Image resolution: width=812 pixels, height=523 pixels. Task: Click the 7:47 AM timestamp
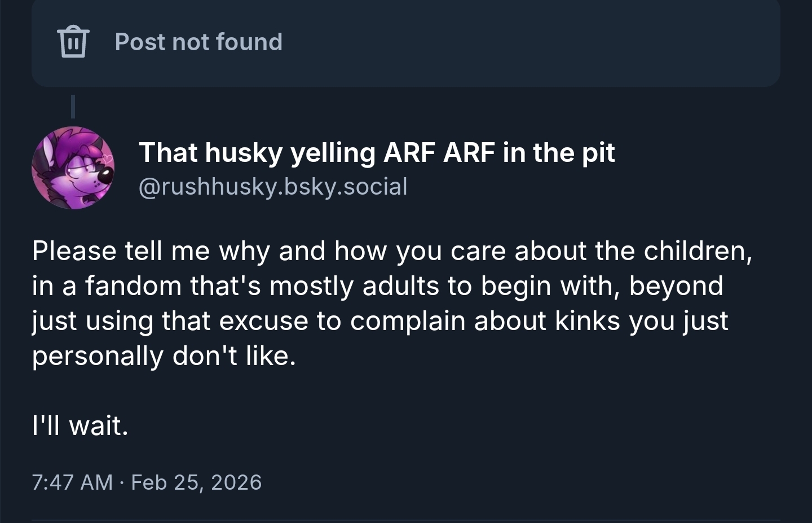coord(72,482)
